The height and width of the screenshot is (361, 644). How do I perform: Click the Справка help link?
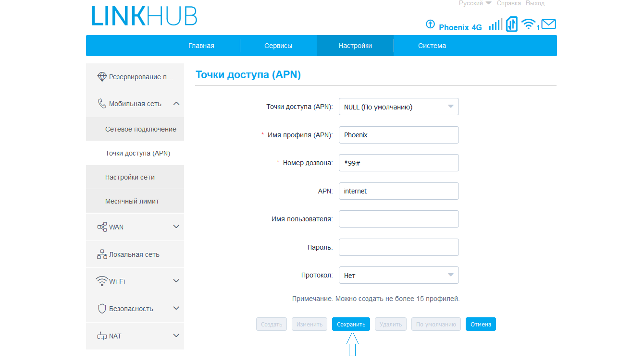(509, 3)
